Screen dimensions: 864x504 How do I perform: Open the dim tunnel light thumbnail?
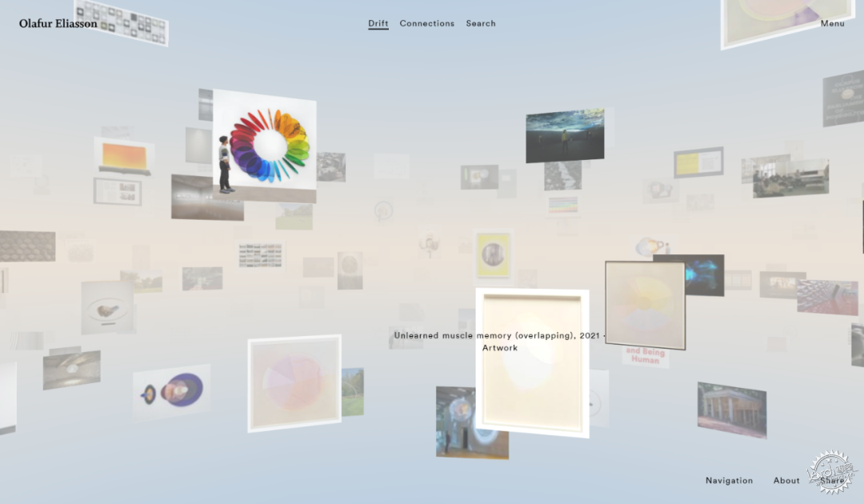[72, 370]
